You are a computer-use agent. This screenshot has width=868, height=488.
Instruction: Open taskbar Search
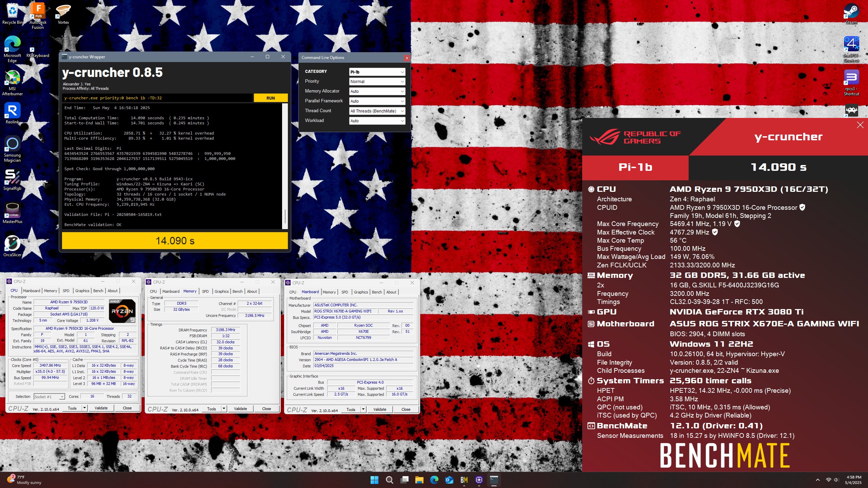click(390, 480)
